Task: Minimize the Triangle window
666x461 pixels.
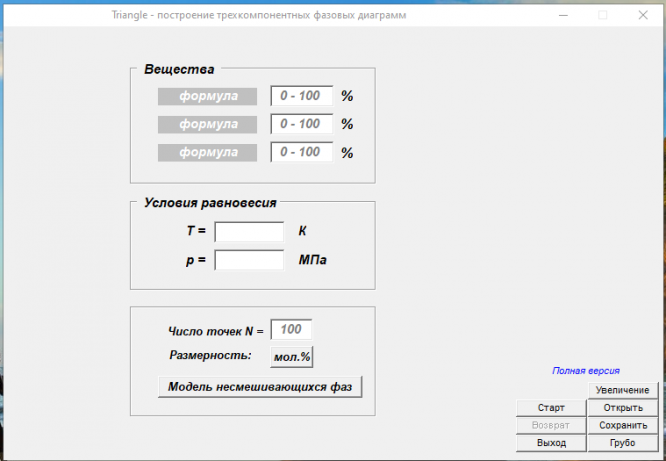Action: tap(563, 15)
